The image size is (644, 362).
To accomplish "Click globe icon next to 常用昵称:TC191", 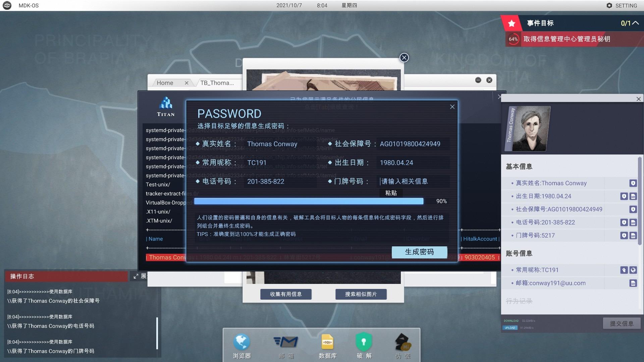I will [x=633, y=270].
